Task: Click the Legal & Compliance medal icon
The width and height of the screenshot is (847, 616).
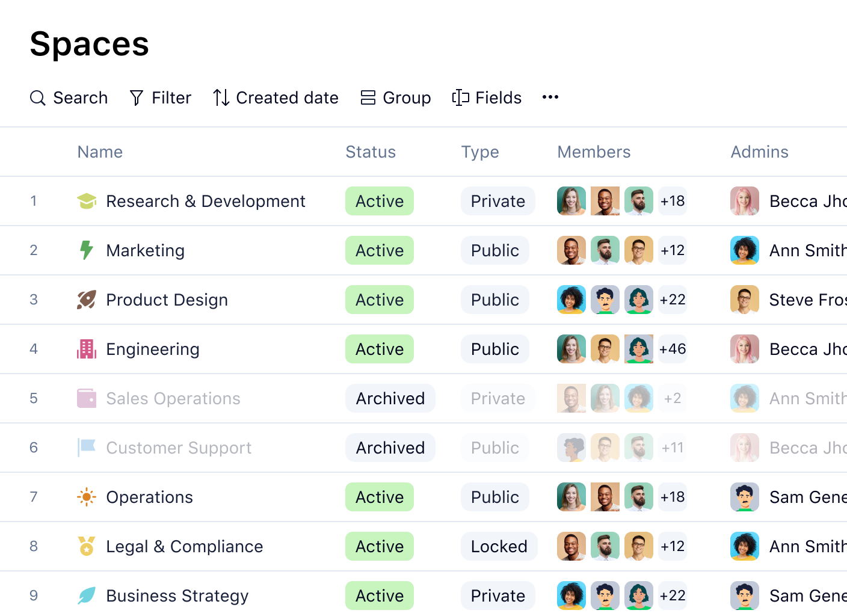Action: pyautogui.click(x=87, y=546)
